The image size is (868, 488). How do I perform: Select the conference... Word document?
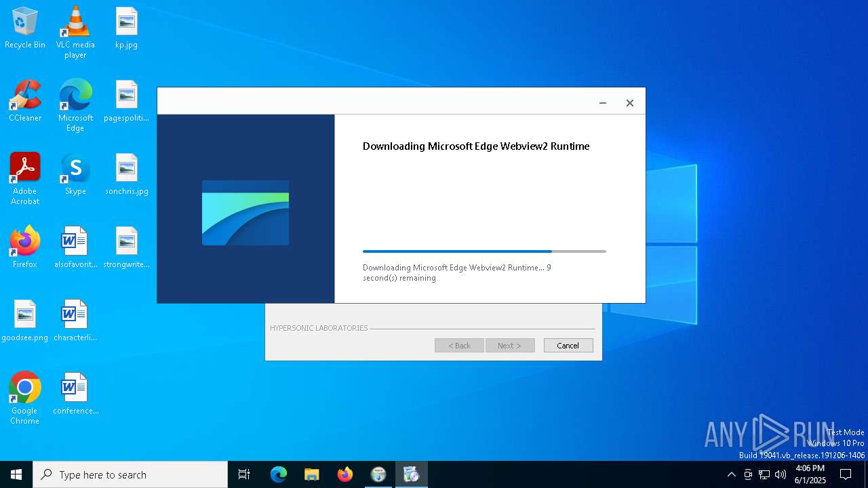[75, 394]
